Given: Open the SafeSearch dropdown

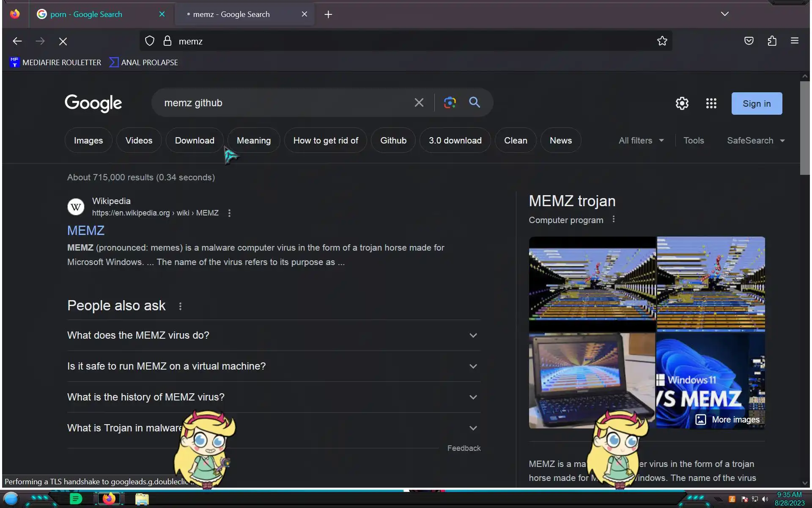Looking at the screenshot, I should pyautogui.click(x=755, y=141).
